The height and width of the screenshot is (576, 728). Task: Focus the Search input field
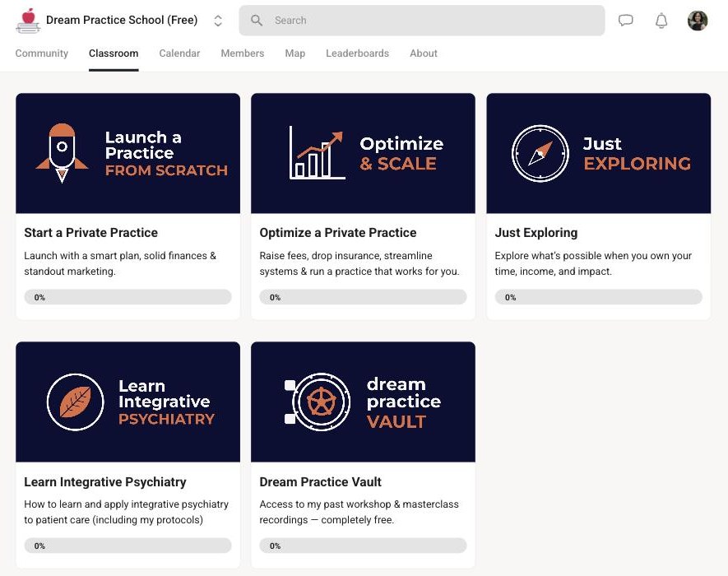point(421,21)
